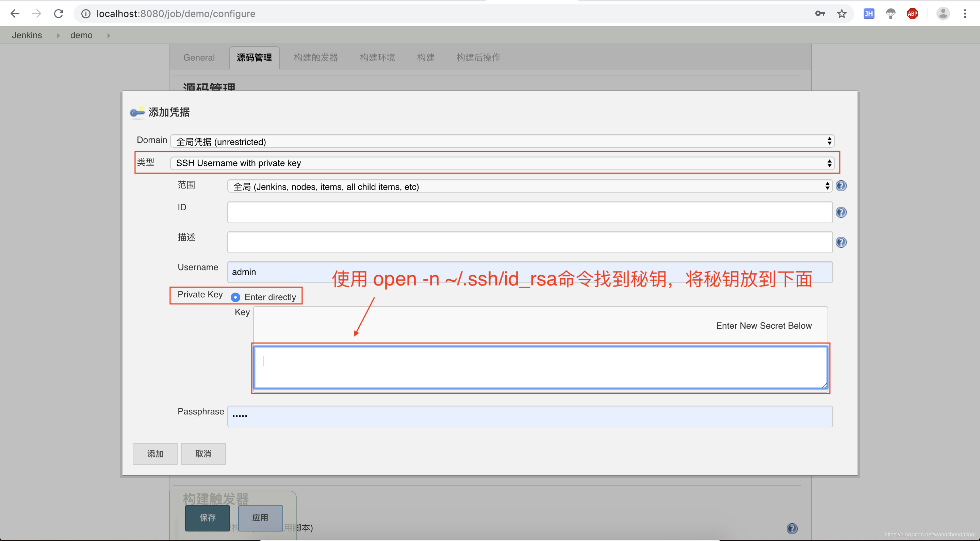The width and height of the screenshot is (980, 541).
Task: Click the help icon beside the 描述 field
Action: [841, 242]
